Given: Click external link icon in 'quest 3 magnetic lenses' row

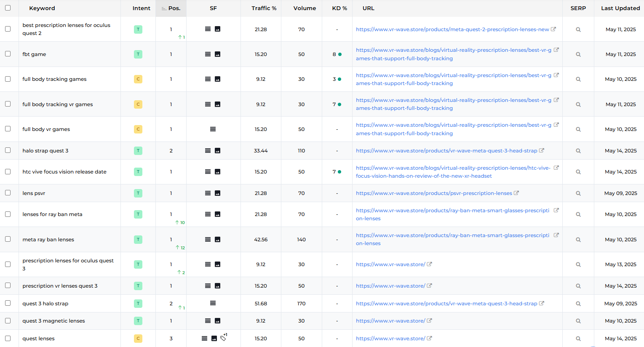Looking at the screenshot, I should (429, 320).
